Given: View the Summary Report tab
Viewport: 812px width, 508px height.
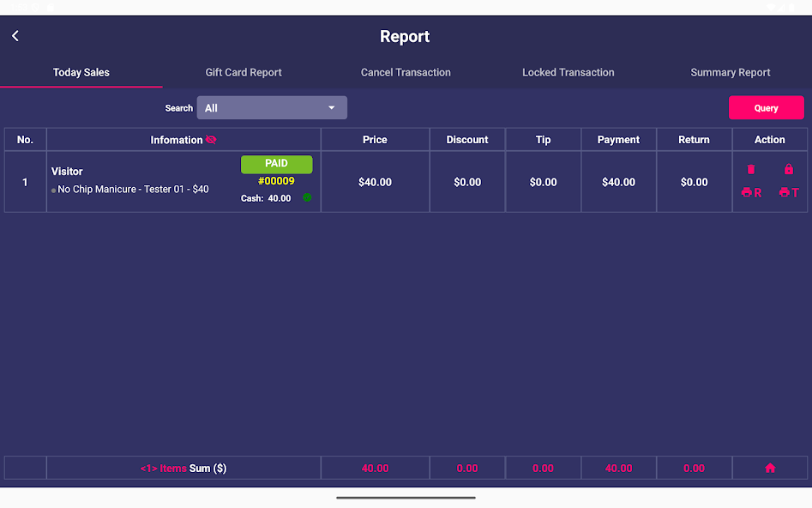Looking at the screenshot, I should (x=731, y=73).
